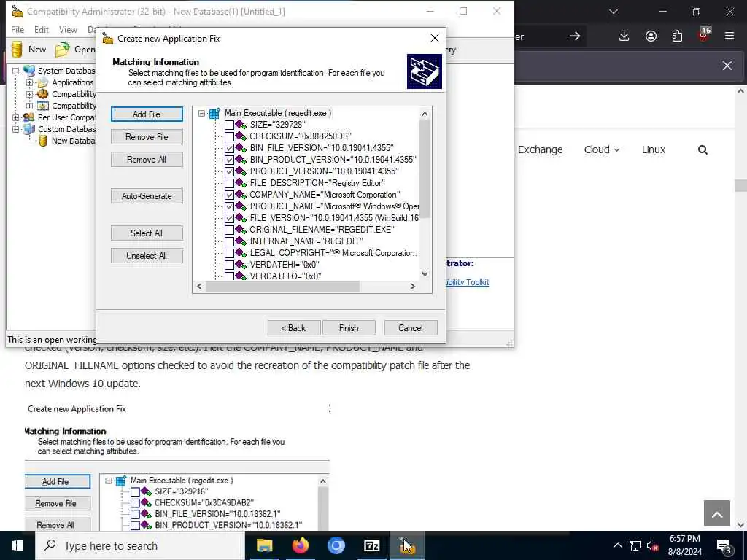Uncheck the BIN_FILE_VERSION checkbox
This screenshot has width=747, height=560.
point(229,148)
